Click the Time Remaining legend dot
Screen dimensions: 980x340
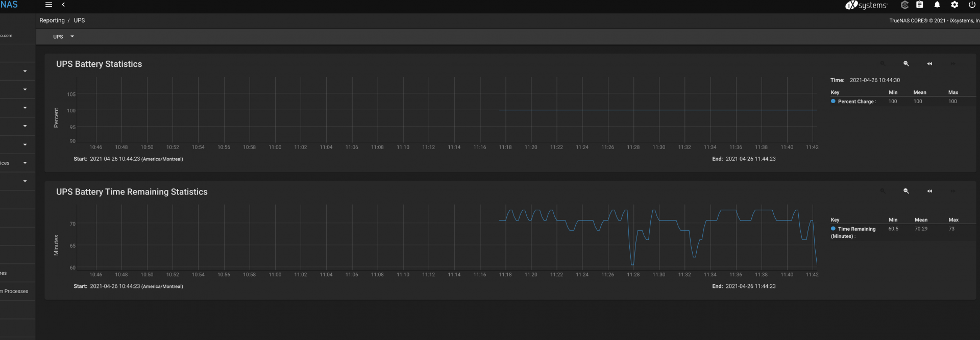tap(833, 229)
